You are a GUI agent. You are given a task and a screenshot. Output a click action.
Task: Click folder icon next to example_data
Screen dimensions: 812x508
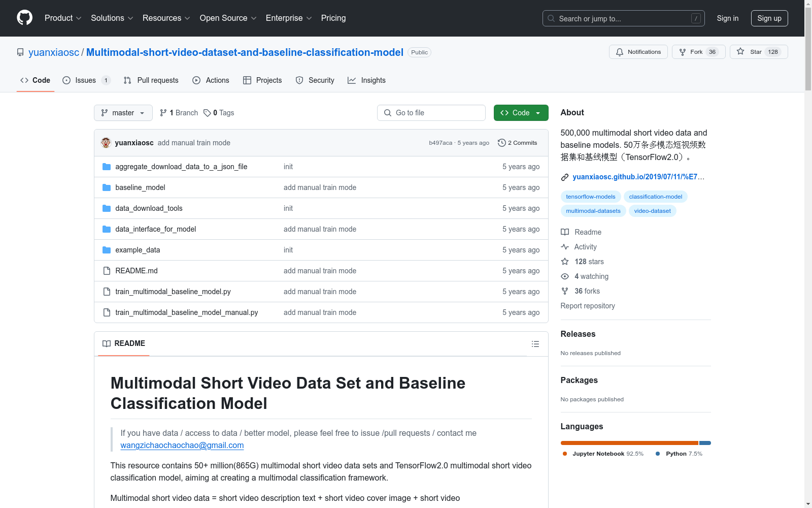tap(107, 250)
